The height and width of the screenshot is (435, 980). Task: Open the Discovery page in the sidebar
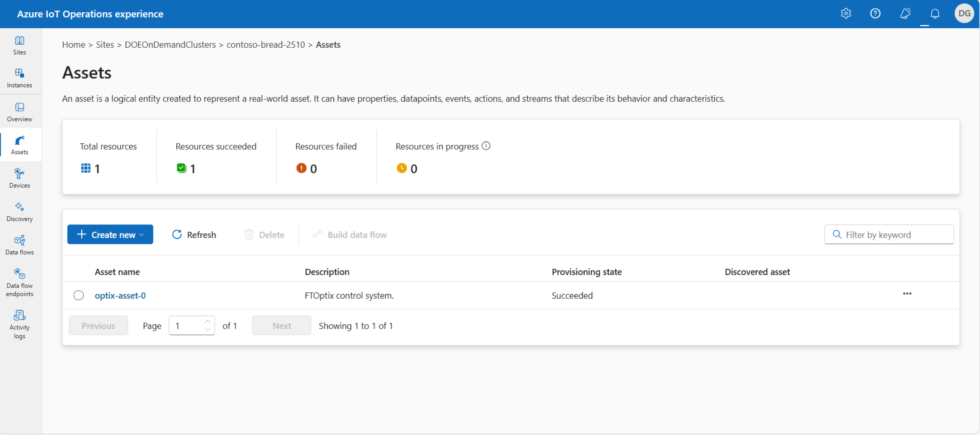tap(20, 212)
